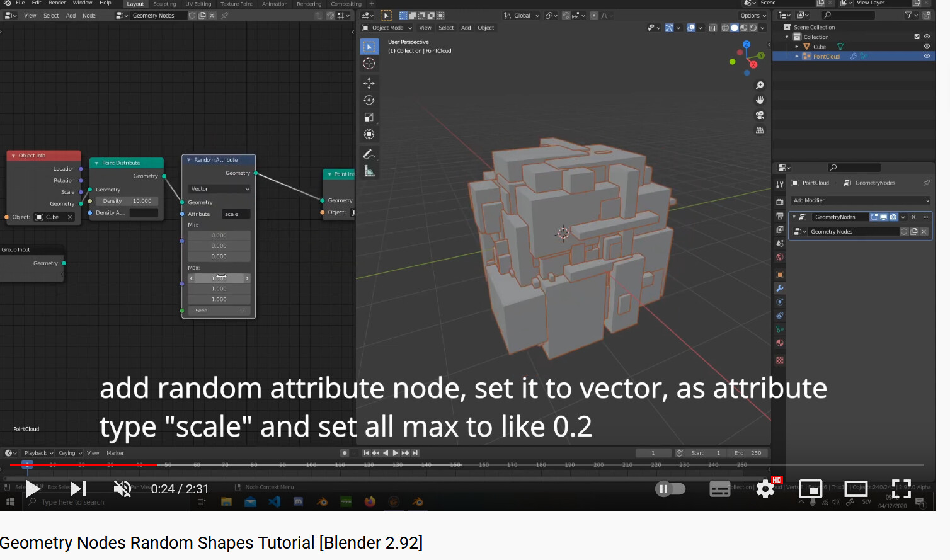The width and height of the screenshot is (950, 560).
Task: Hide the Cube object in the outliner
Action: [927, 47]
